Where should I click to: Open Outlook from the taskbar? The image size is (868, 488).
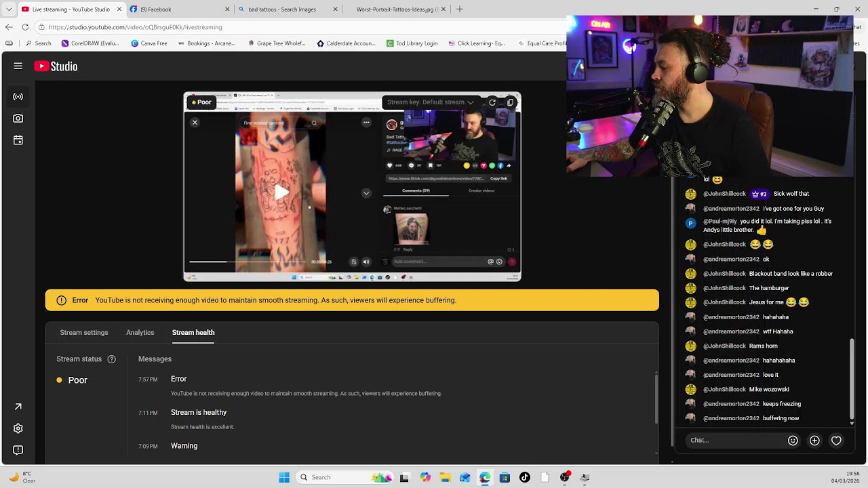click(465, 477)
